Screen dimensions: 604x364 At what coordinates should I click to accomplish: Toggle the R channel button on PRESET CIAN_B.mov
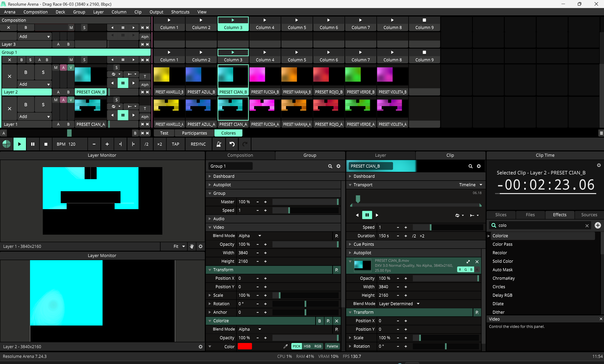pyautogui.click(x=460, y=269)
